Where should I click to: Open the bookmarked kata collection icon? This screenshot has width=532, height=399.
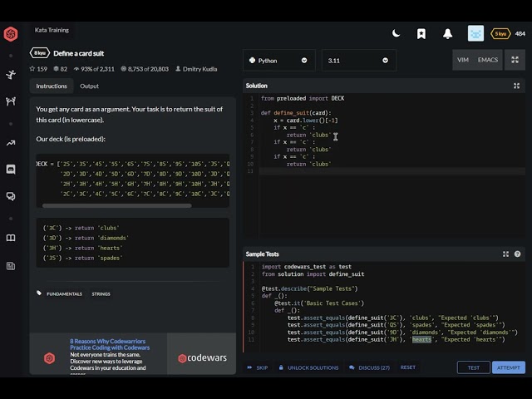[421, 33]
